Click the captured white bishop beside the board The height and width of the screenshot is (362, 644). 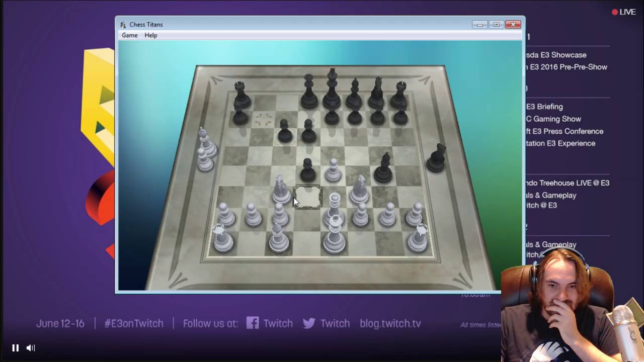pos(206,142)
